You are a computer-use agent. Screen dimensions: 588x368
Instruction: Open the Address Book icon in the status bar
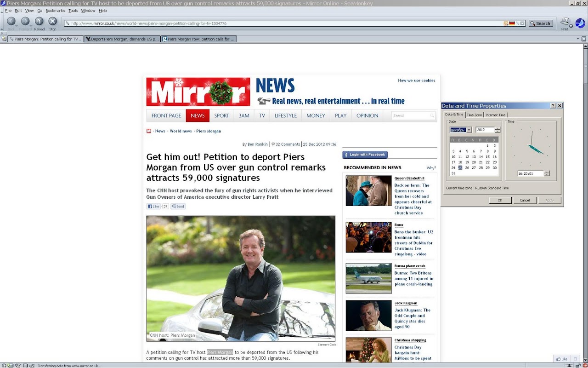tap(24, 366)
